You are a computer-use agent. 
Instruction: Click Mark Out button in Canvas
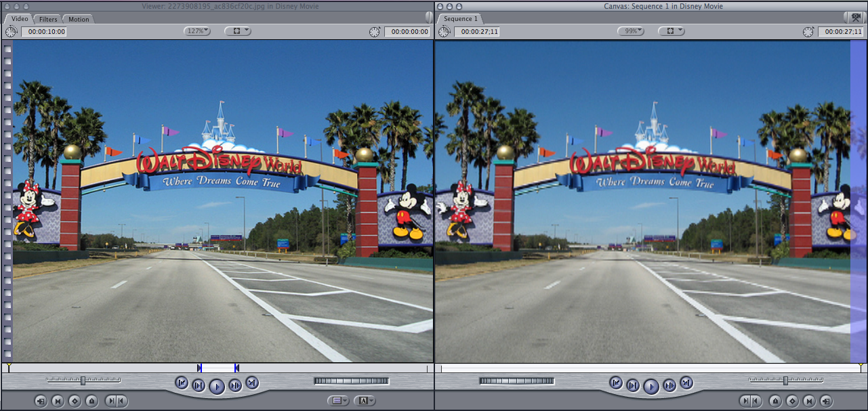pos(756,401)
